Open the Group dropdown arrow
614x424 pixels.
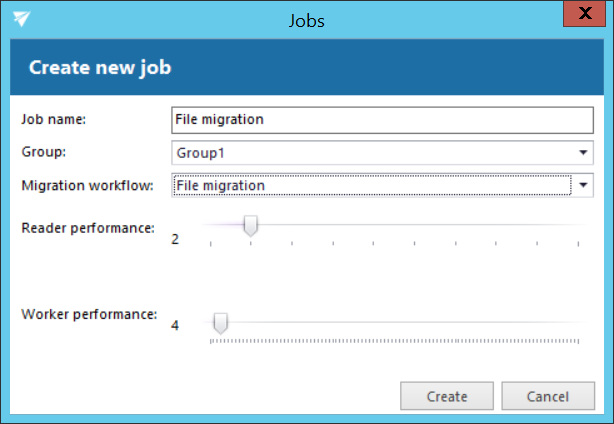583,153
